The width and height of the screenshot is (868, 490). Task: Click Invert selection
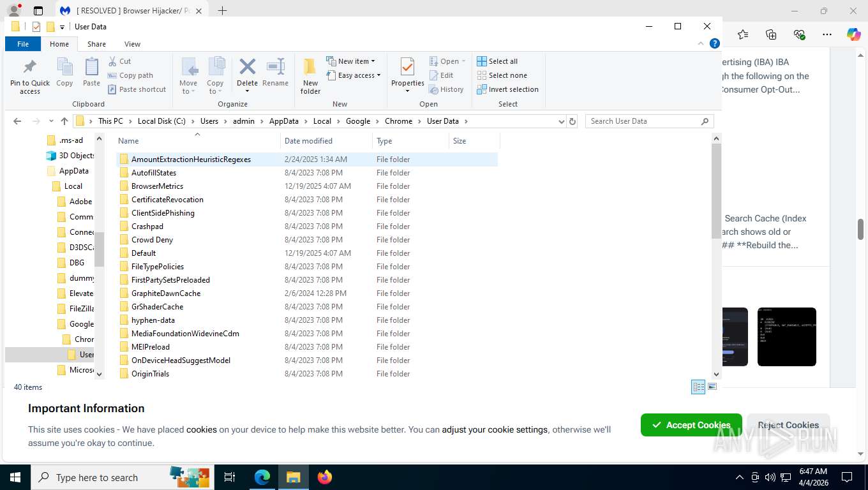pyautogui.click(x=507, y=89)
